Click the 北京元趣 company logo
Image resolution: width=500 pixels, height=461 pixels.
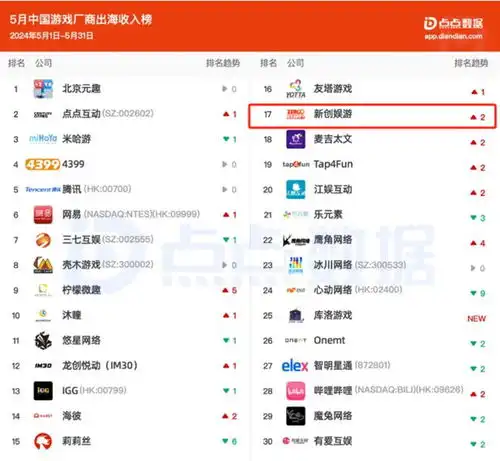[43, 89]
